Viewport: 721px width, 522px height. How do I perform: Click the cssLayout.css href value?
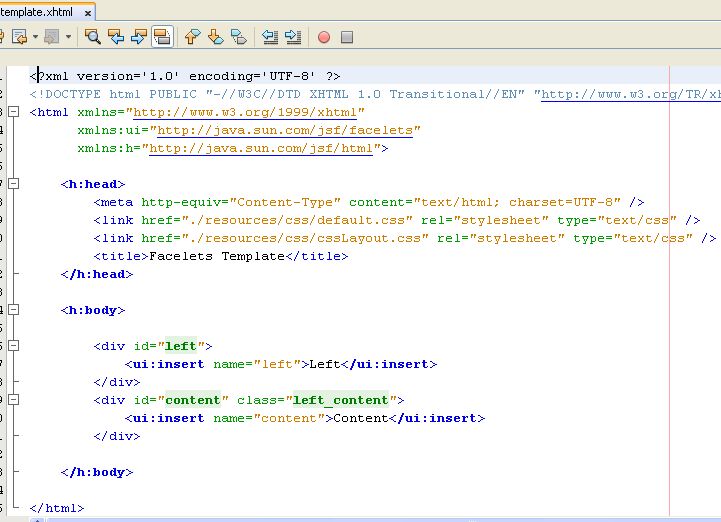coord(305,238)
